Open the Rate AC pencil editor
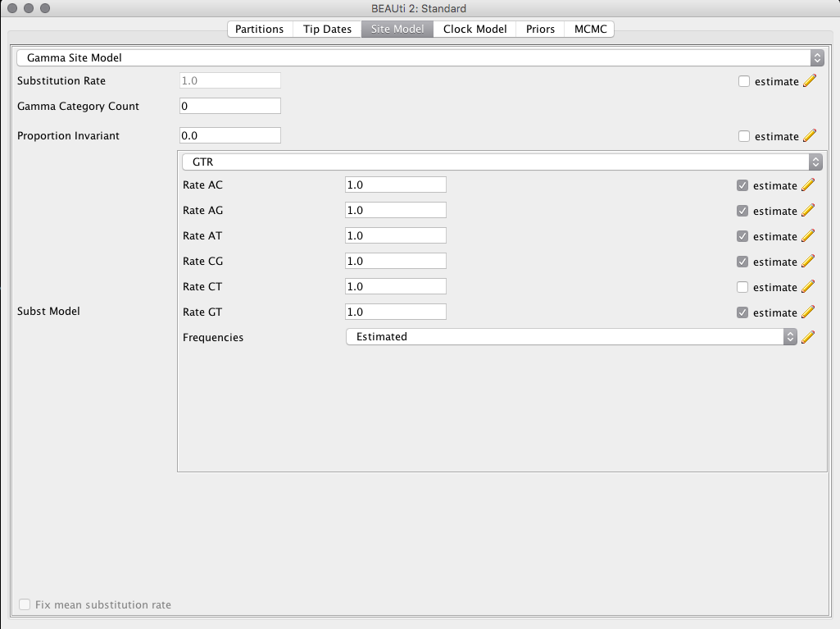840x629 pixels. pyautogui.click(x=808, y=185)
